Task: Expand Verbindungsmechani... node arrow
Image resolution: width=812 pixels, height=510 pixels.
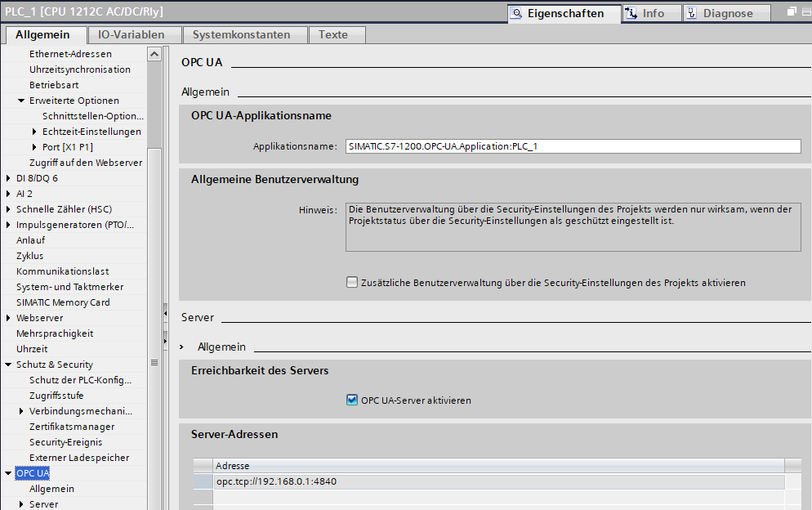Action: pyautogui.click(x=21, y=412)
